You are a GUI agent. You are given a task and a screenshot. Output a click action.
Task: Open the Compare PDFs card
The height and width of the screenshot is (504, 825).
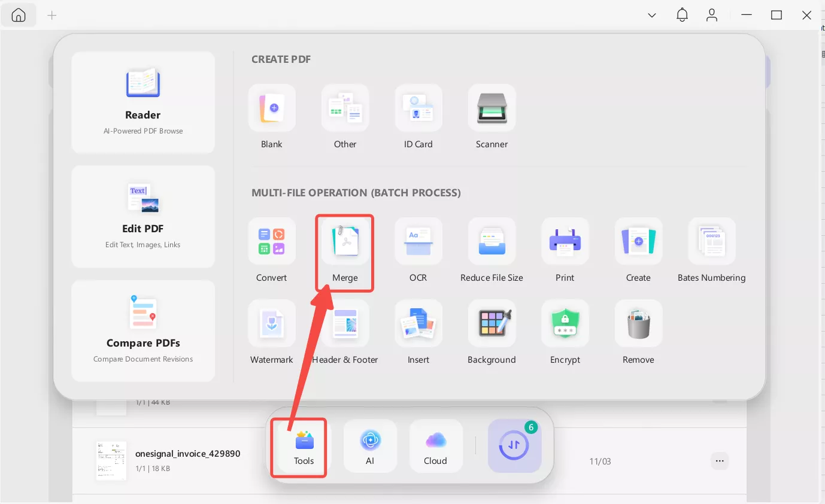(x=143, y=330)
